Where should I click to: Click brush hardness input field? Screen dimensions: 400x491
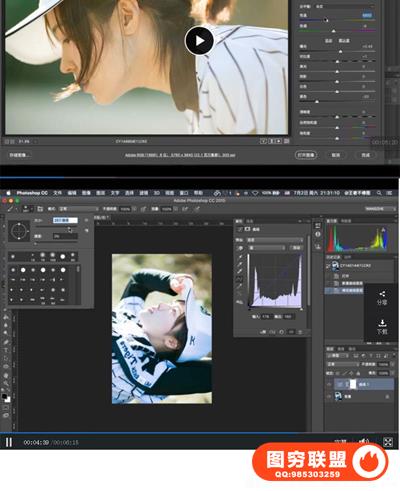pyautogui.click(x=65, y=236)
